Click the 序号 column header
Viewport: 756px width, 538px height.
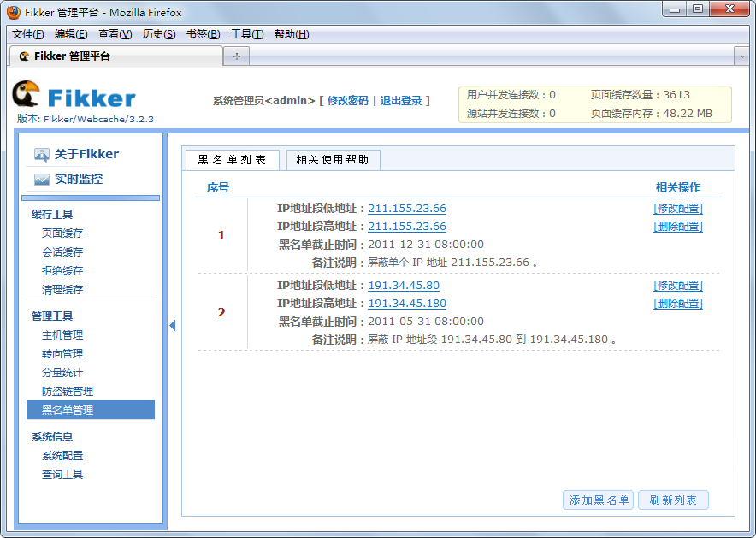click(218, 187)
